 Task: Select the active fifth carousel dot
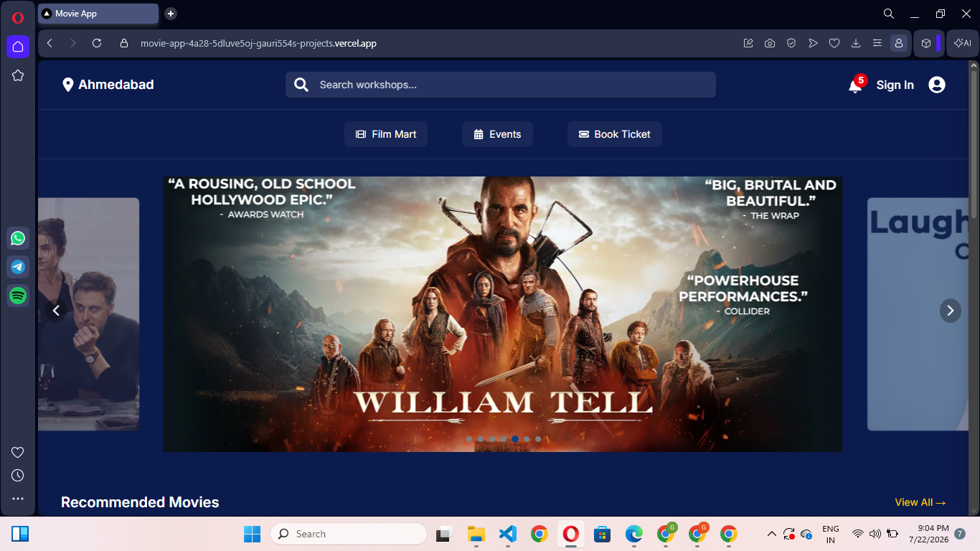point(515,439)
